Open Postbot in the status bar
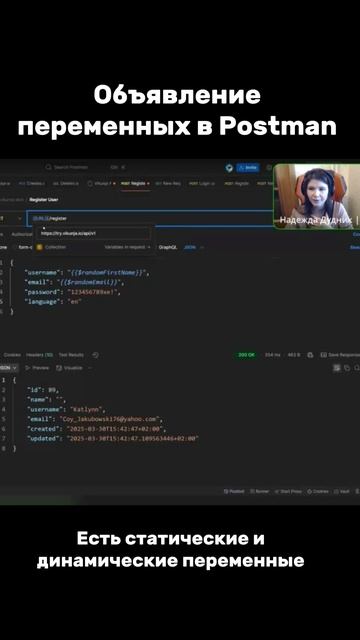360x640 pixels. 234,491
